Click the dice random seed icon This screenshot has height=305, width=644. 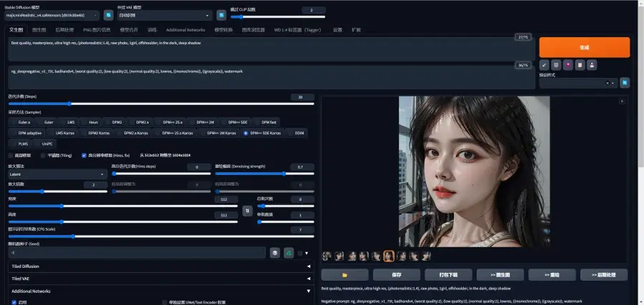[x=274, y=253]
